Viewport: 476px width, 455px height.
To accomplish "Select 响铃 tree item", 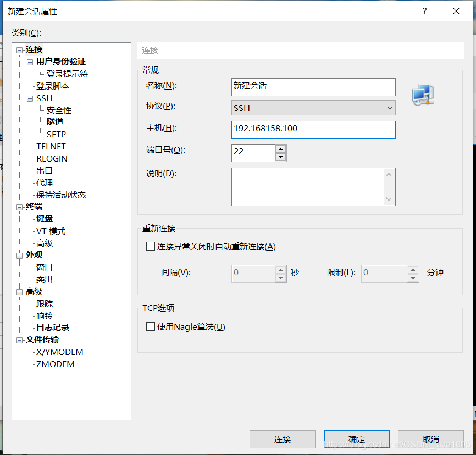I will (45, 315).
